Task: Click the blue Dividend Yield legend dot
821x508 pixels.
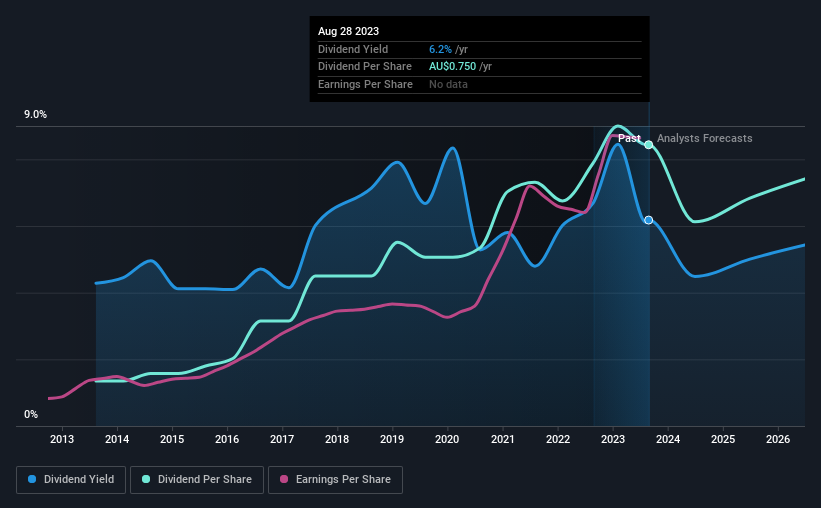Action: pyautogui.click(x=32, y=479)
